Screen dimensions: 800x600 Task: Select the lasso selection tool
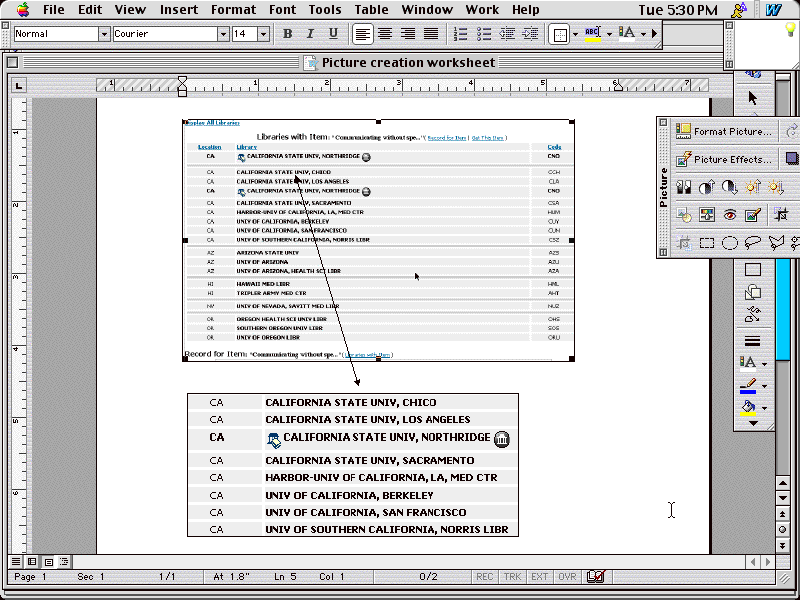pyautogui.click(x=753, y=243)
